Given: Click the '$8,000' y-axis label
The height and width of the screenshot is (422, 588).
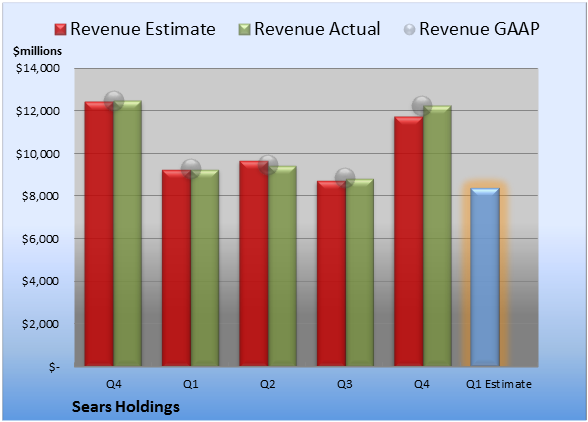Looking at the screenshot, I should point(40,196).
